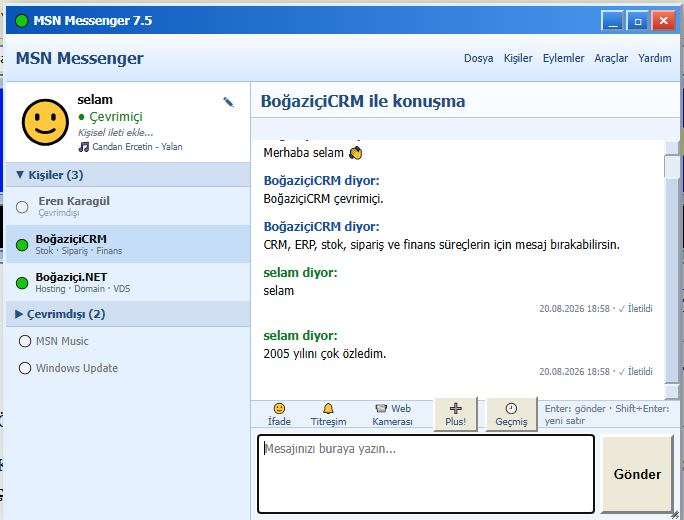684x520 pixels.
Task: Click the 'CRM, ERP, stok, sipariş' message
Action: tap(441, 245)
